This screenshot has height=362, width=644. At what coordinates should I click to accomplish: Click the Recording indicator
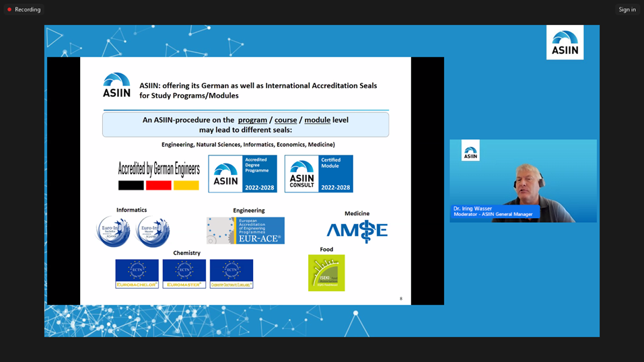tap(24, 9)
